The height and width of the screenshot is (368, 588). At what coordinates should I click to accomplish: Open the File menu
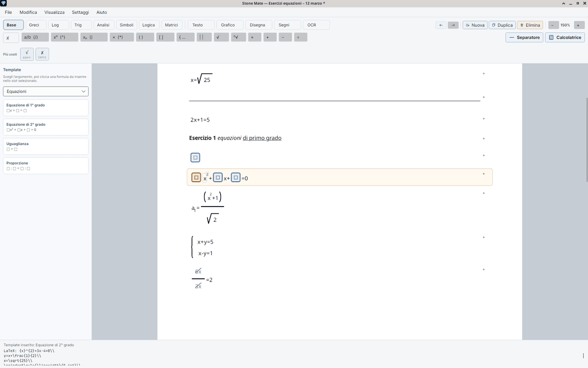(8, 12)
